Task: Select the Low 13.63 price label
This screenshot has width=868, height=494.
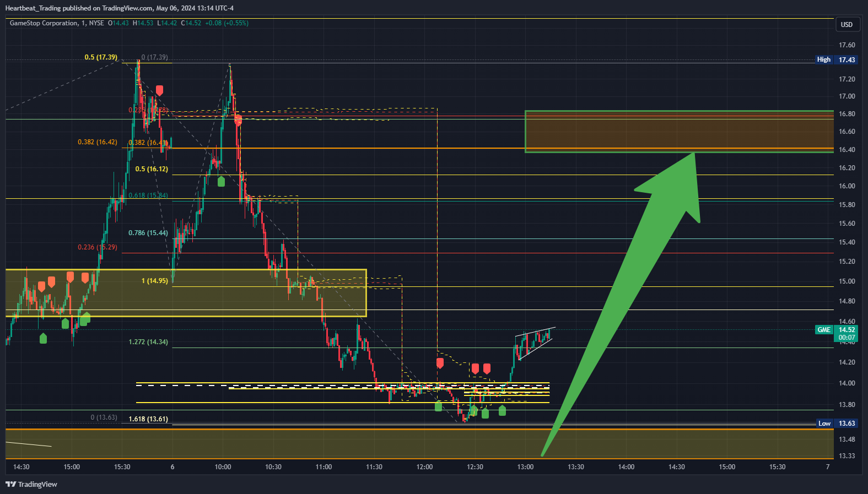Action: 837,424
